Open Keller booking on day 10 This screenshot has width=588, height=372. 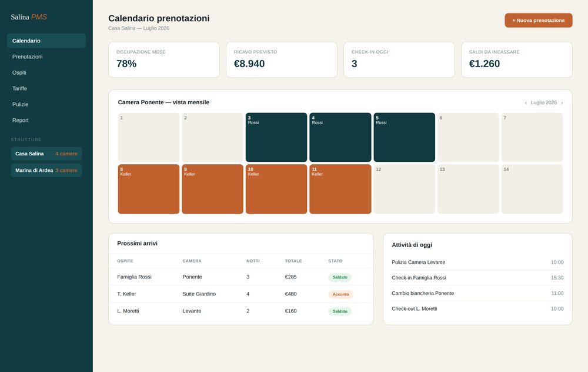pyautogui.click(x=276, y=189)
